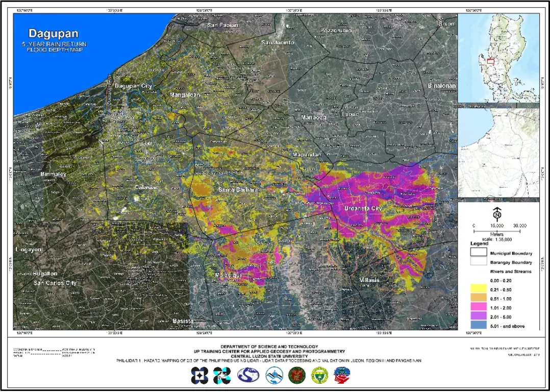
Task: Click the maroon circular university seal
Action: (x=297, y=377)
